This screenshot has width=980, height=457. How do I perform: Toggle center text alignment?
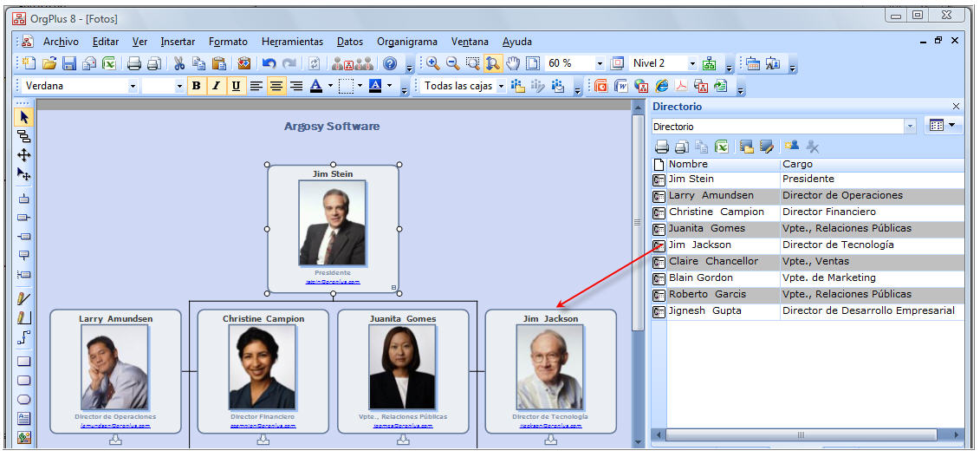pyautogui.click(x=276, y=86)
